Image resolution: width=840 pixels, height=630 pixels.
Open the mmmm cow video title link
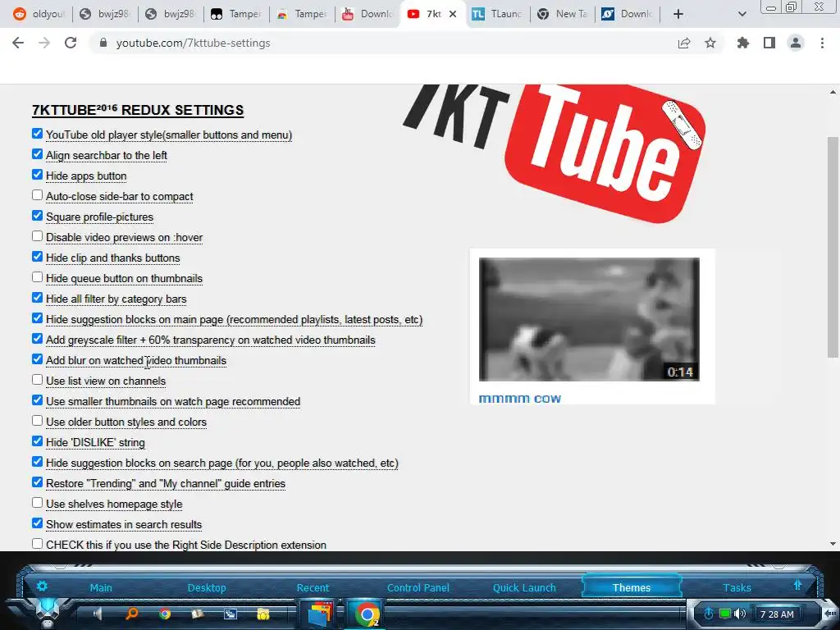click(519, 399)
